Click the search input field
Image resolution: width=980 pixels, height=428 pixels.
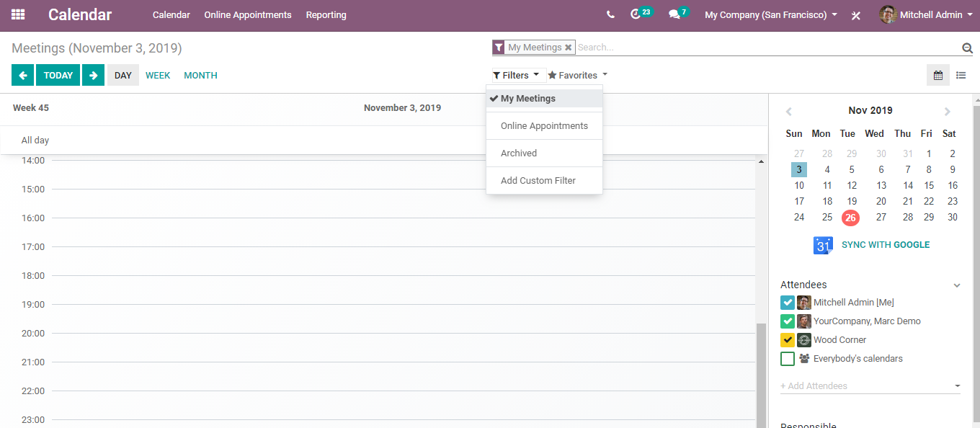pyautogui.click(x=767, y=48)
